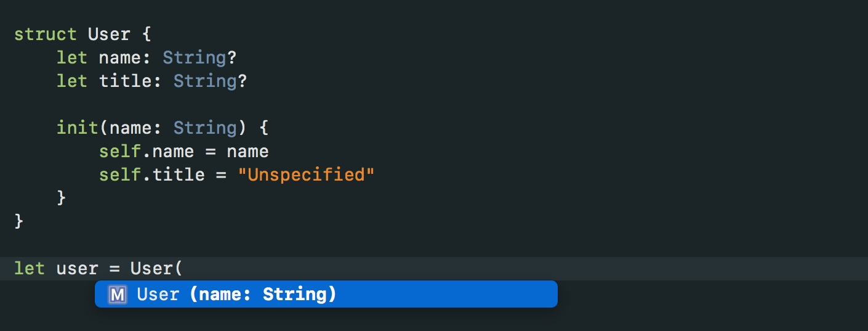Click the let keyword on the let user line

pos(30,269)
